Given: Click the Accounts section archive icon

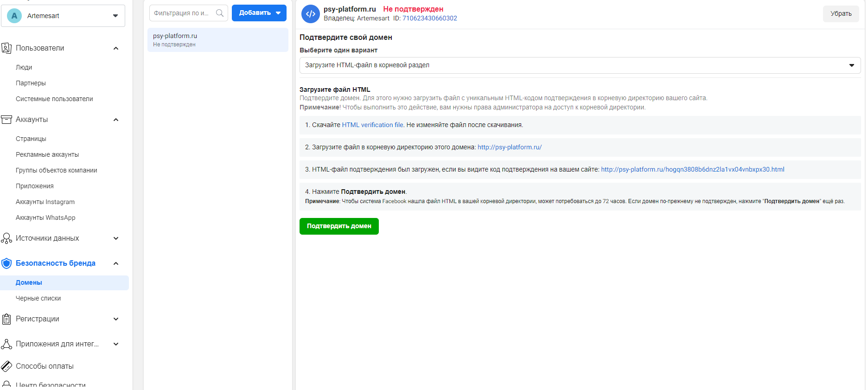Looking at the screenshot, I should [6, 120].
